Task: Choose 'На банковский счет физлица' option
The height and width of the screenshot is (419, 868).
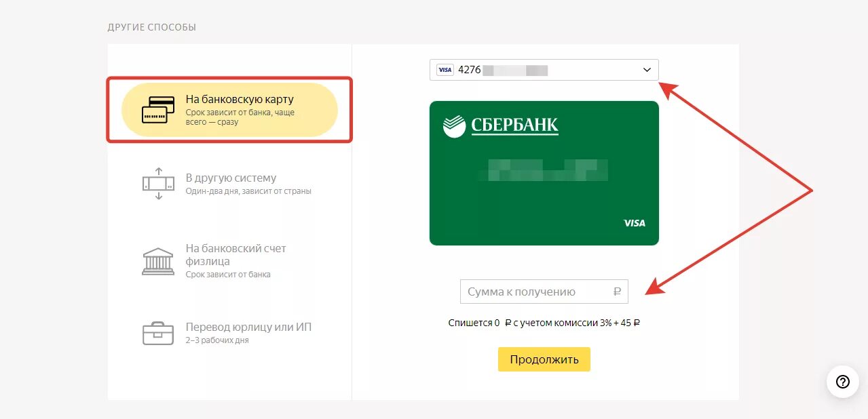Action: (229, 261)
